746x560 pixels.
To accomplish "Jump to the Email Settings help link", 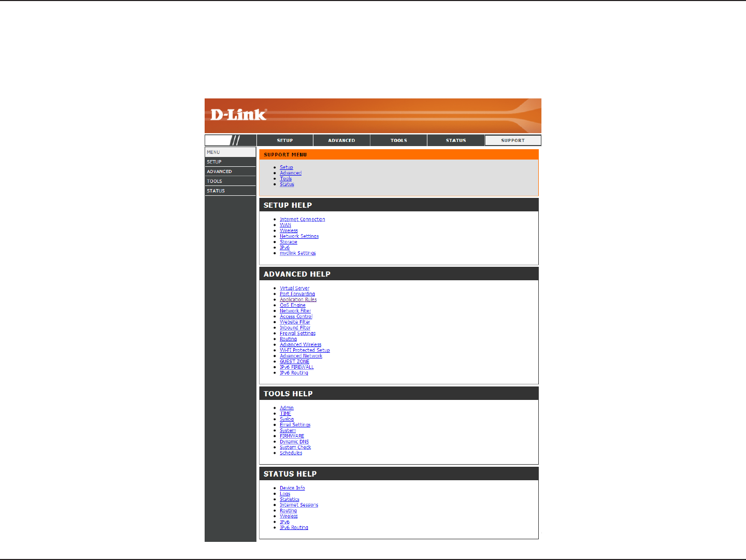I will [295, 425].
